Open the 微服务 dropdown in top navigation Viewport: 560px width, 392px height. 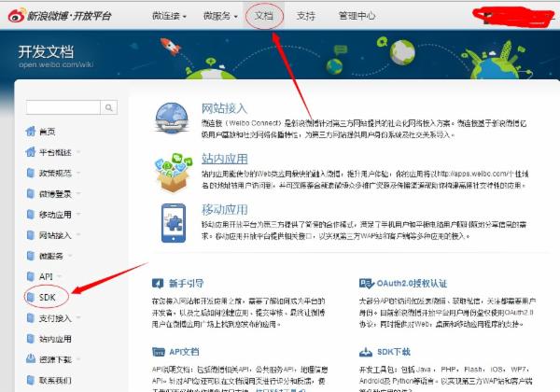(x=220, y=16)
